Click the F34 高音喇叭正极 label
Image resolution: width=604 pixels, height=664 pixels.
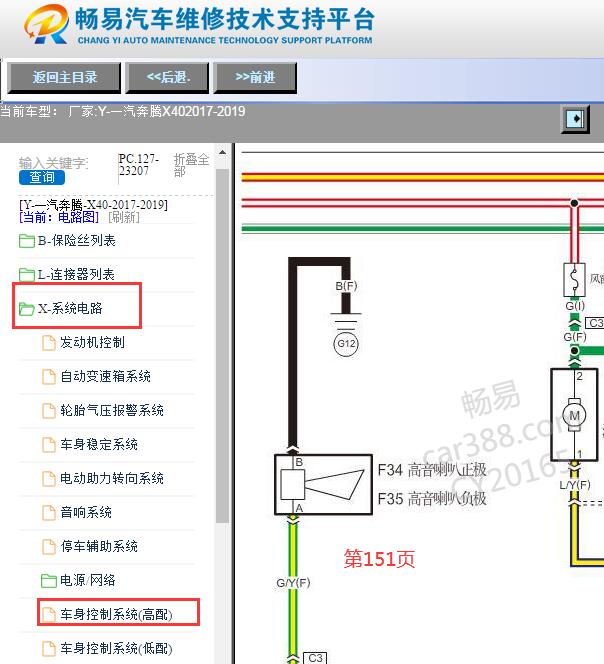point(432,470)
